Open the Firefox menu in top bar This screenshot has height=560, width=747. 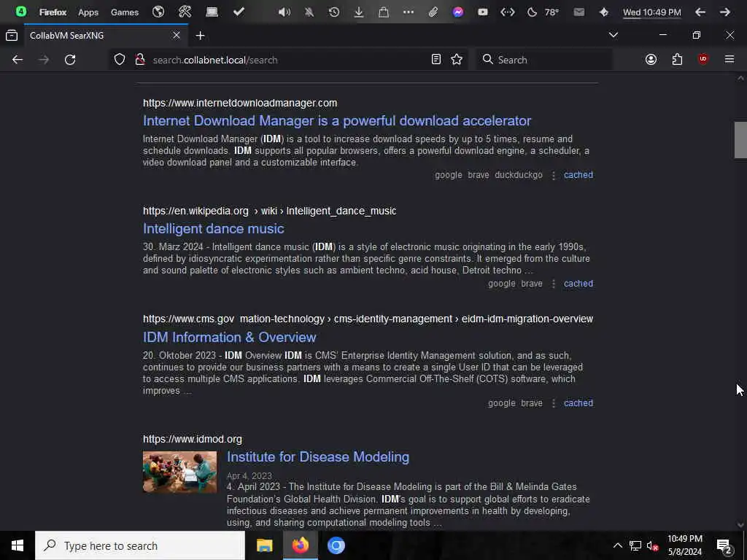(53, 12)
